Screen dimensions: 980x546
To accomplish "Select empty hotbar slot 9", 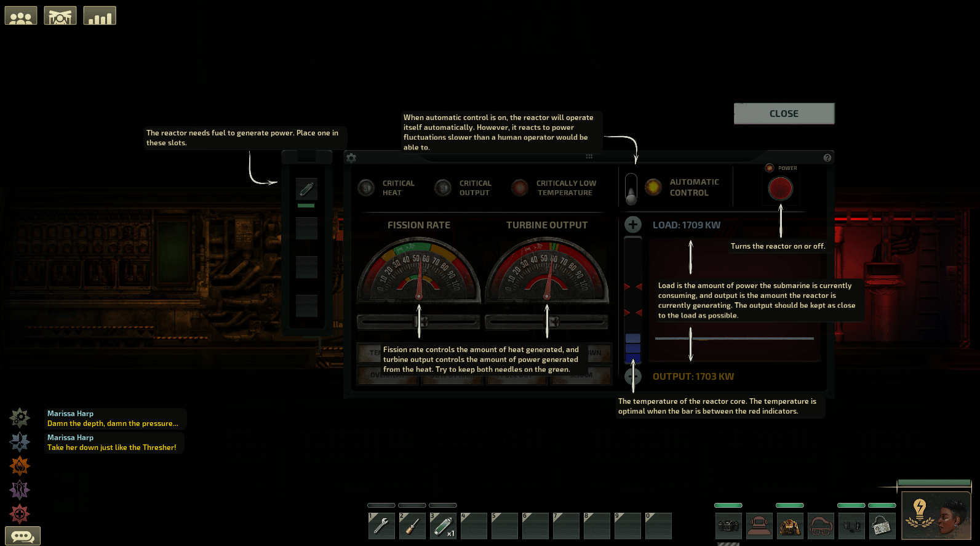I will [627, 526].
